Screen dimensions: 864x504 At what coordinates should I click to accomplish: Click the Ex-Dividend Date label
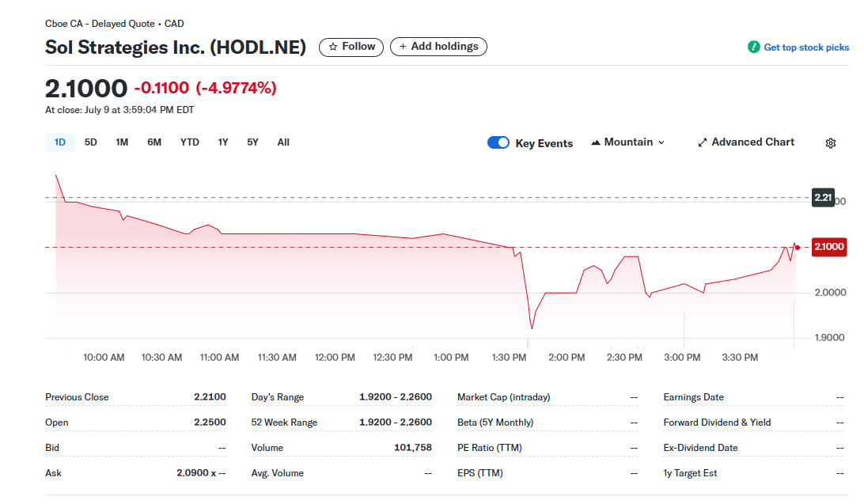click(700, 448)
